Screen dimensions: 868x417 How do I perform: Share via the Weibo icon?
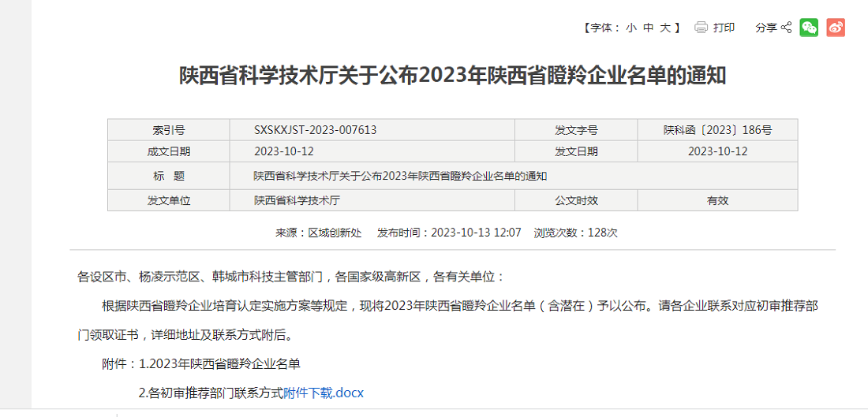836,28
